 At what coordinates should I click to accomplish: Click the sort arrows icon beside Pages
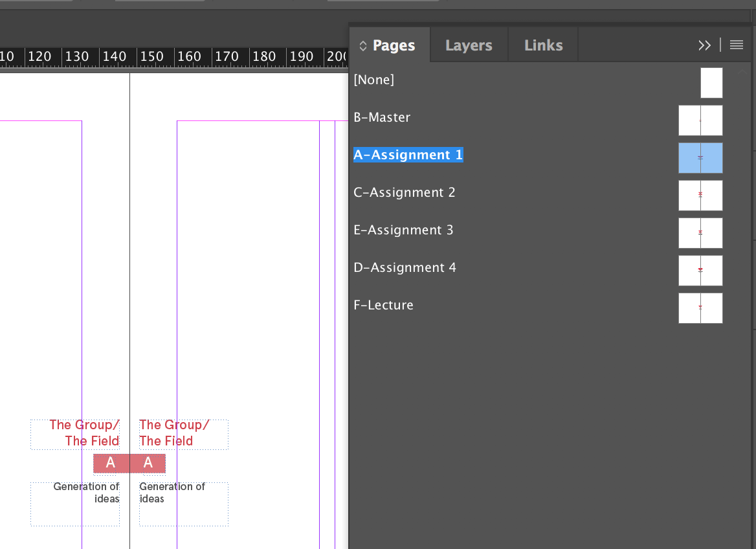coord(362,45)
